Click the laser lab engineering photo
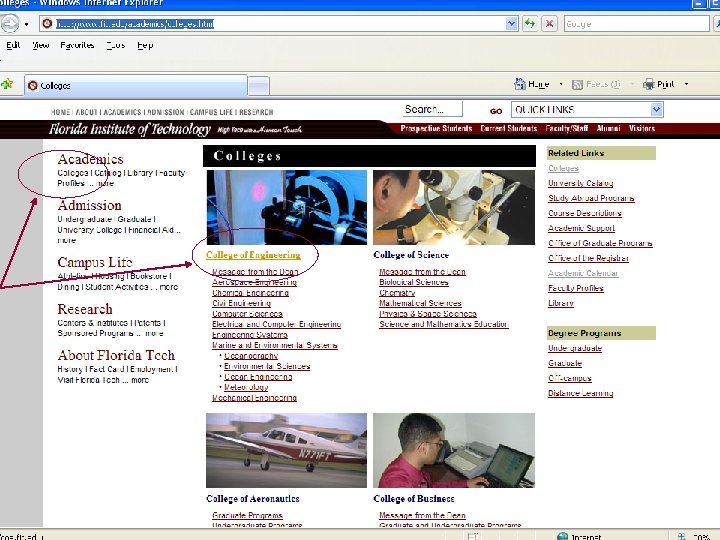720x540 pixels. 287,207
